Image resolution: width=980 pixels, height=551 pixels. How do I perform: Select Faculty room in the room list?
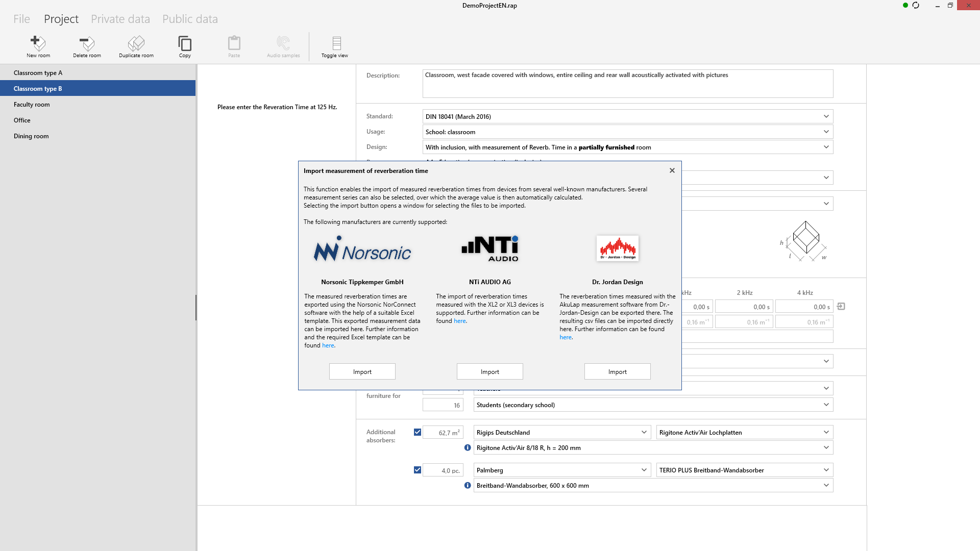tap(32, 104)
